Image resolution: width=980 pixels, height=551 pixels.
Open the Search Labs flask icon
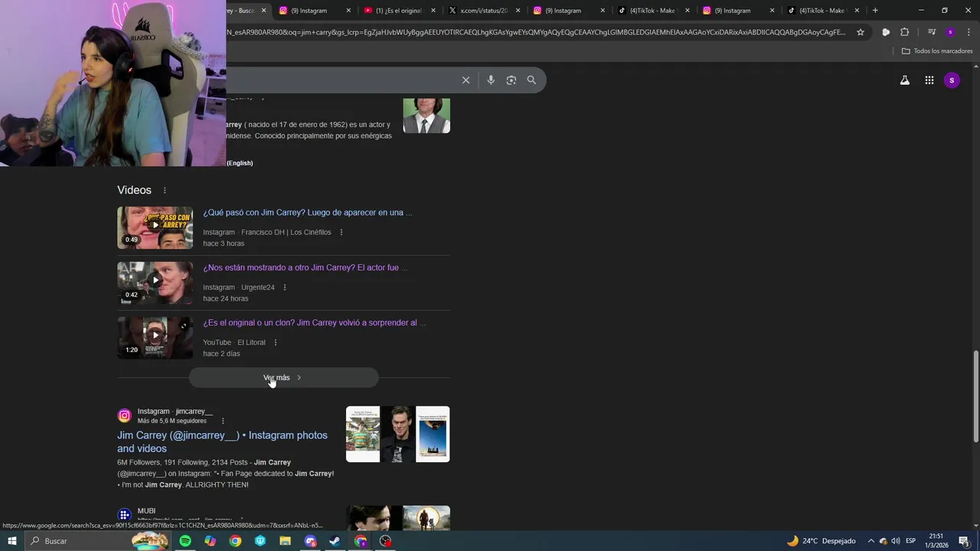(x=904, y=80)
